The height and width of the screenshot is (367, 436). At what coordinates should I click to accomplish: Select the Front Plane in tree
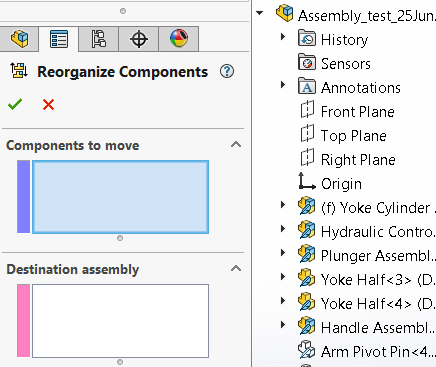pos(358,112)
